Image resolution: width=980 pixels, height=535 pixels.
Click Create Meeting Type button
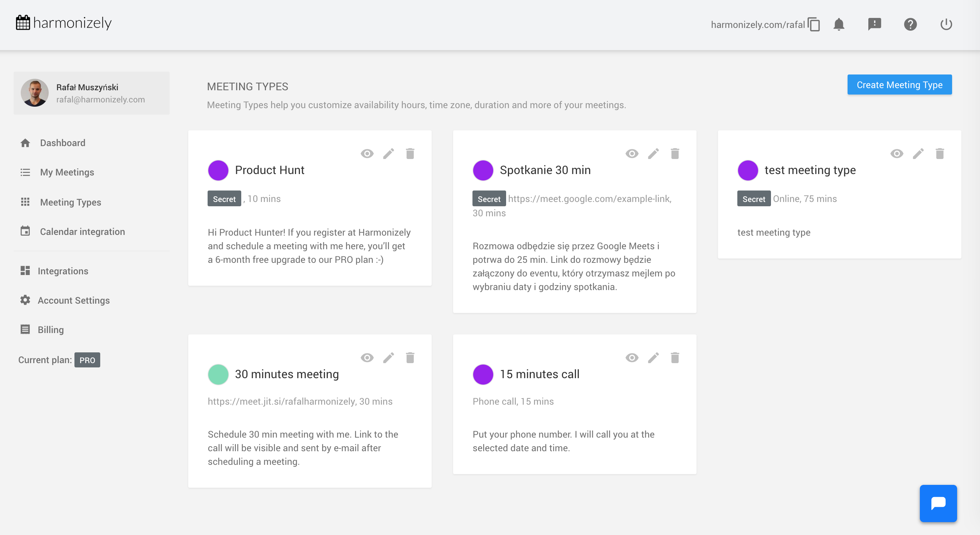click(x=899, y=85)
